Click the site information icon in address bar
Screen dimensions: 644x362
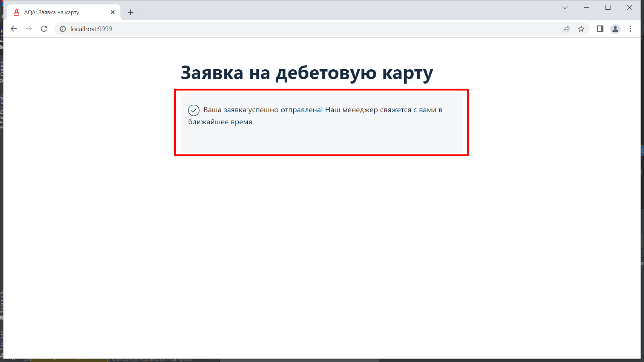[63, 29]
